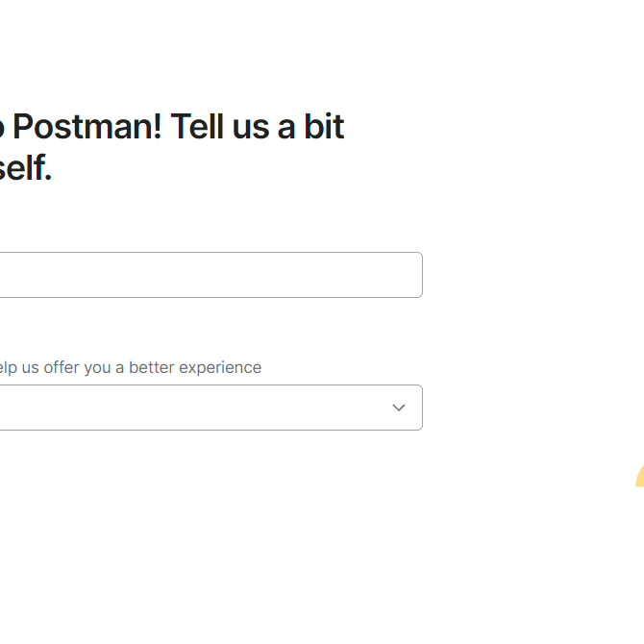Click the chevron arrow in the dropdown
The width and height of the screenshot is (644, 644).
(399, 408)
